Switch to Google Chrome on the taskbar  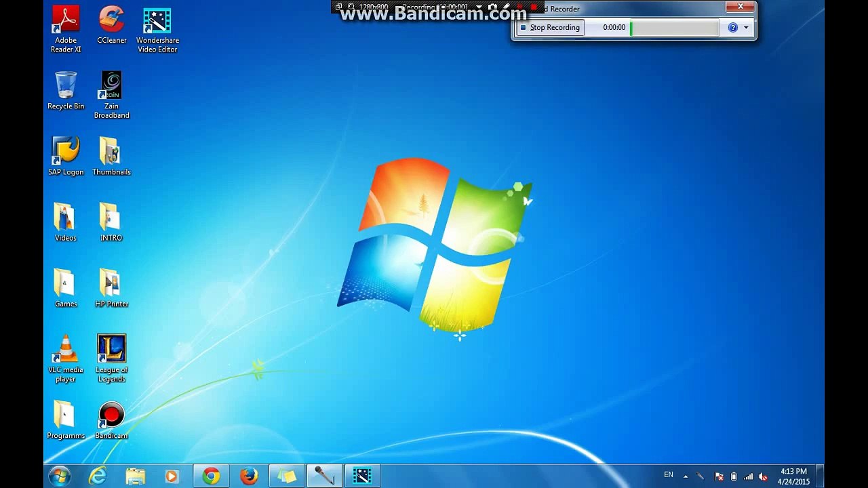click(x=211, y=476)
